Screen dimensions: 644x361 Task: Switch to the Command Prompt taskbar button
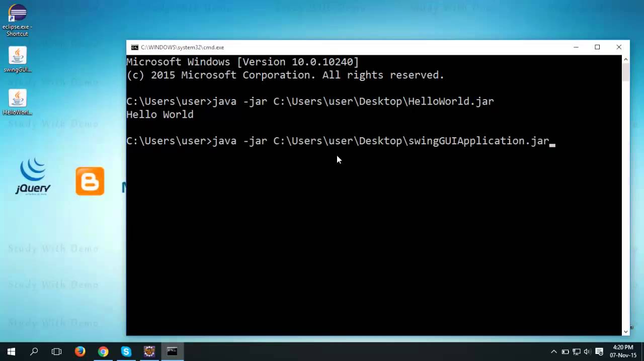point(173,351)
